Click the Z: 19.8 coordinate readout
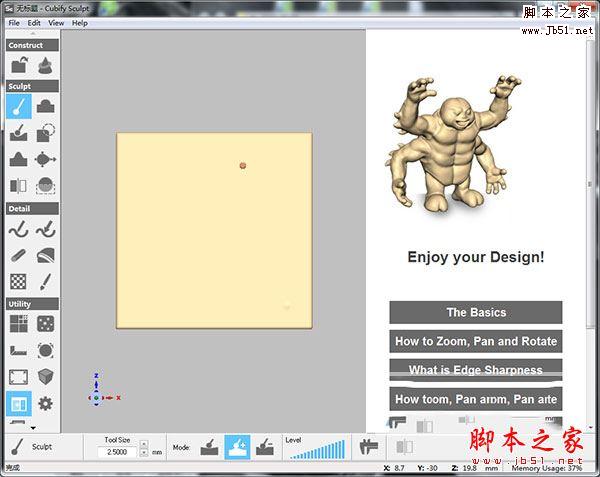This screenshot has height=477, width=600. click(x=464, y=468)
